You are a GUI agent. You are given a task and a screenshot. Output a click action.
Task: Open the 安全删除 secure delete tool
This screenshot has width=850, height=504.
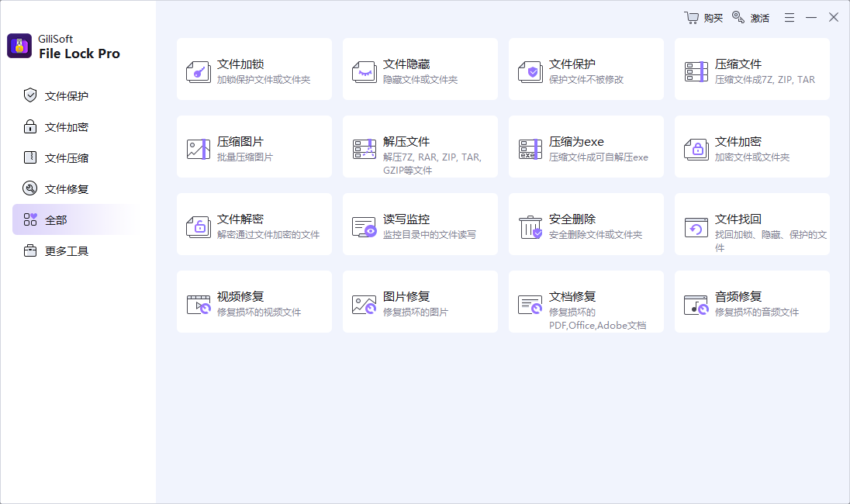pos(586,223)
